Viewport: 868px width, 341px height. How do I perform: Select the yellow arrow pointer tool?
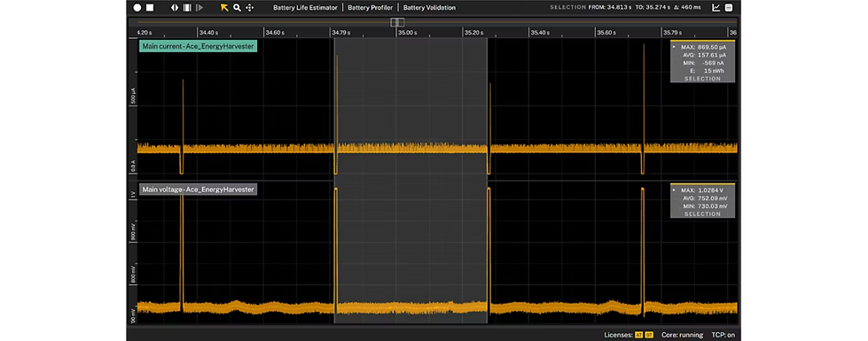[224, 8]
